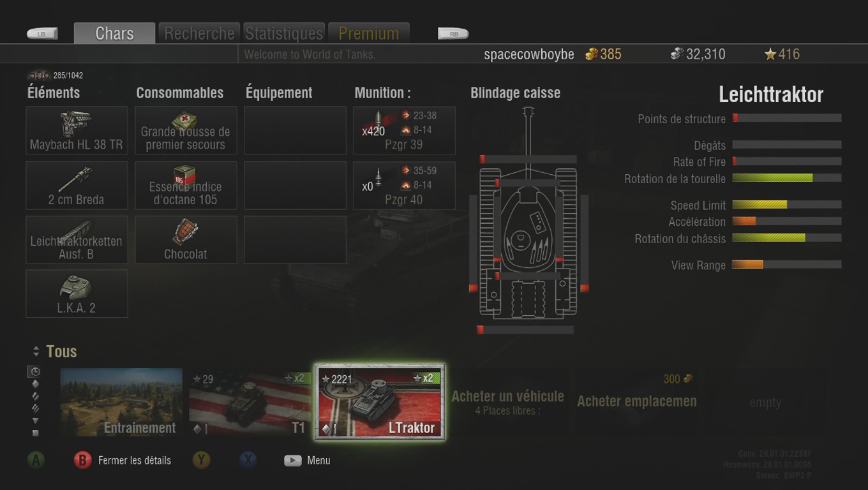Select the Maybach HL 38 TR engine module
This screenshot has width=868, height=490.
coord(77,130)
